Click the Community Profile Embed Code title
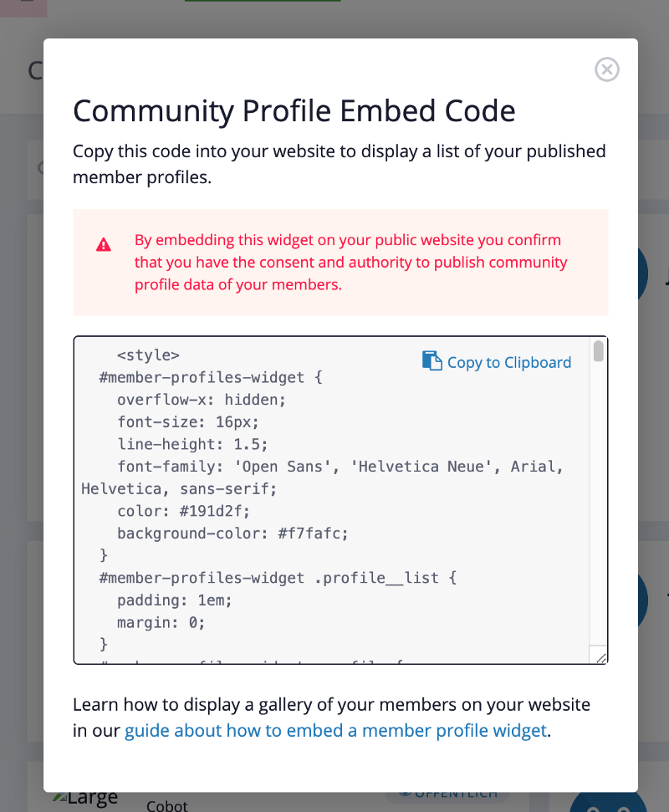The image size is (669, 812). click(294, 110)
